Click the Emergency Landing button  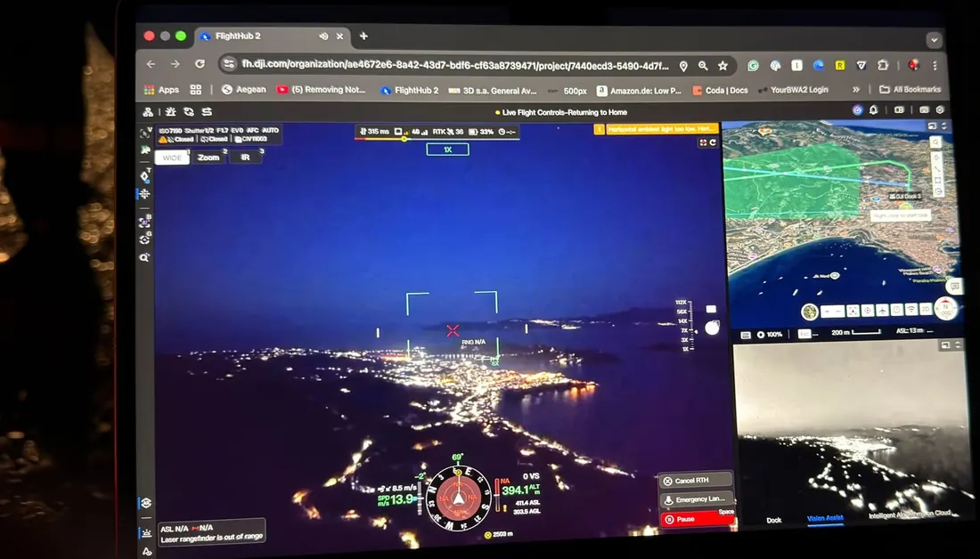click(x=697, y=499)
